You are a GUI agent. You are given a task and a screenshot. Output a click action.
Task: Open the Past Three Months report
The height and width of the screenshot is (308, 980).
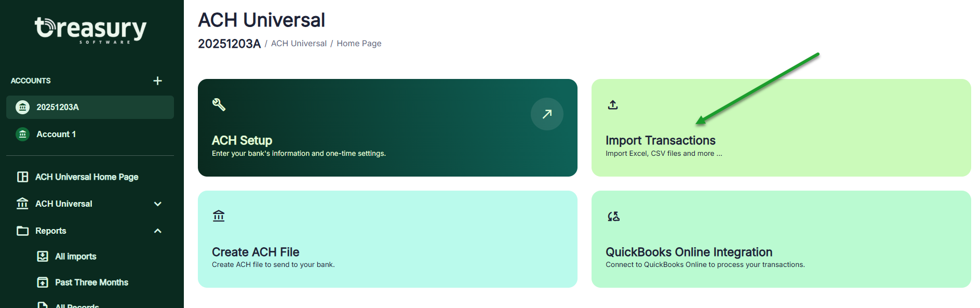click(x=91, y=283)
